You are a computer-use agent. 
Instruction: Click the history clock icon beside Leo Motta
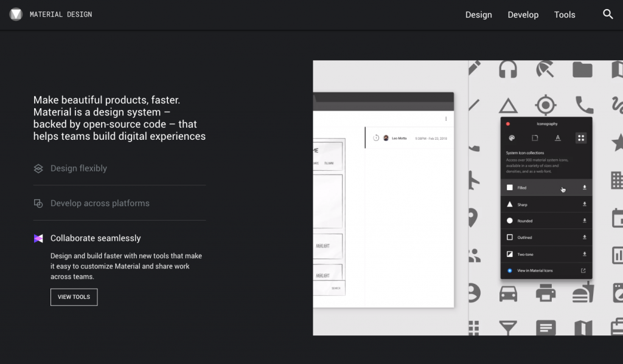376,138
